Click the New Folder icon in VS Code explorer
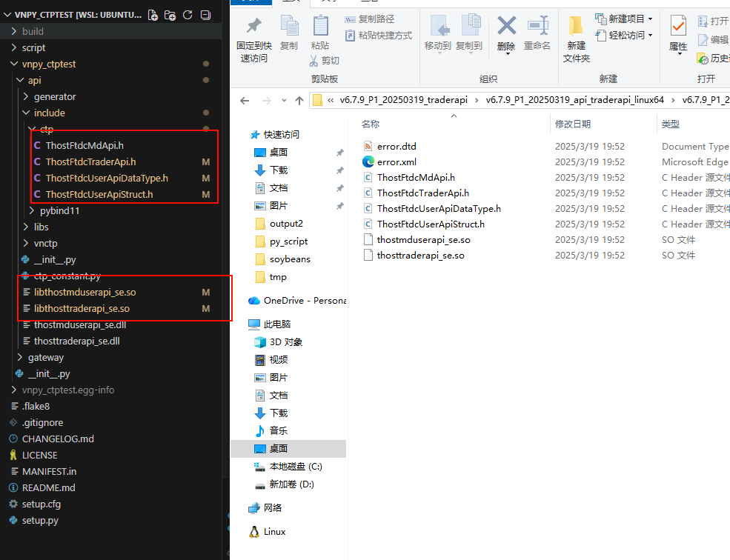This screenshot has height=560, width=730. pos(170,15)
